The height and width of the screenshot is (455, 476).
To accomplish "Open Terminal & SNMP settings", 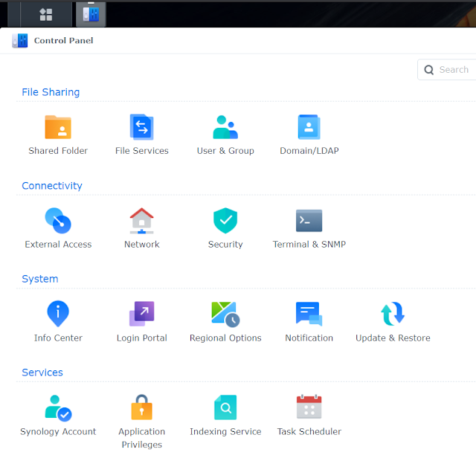I will click(309, 228).
